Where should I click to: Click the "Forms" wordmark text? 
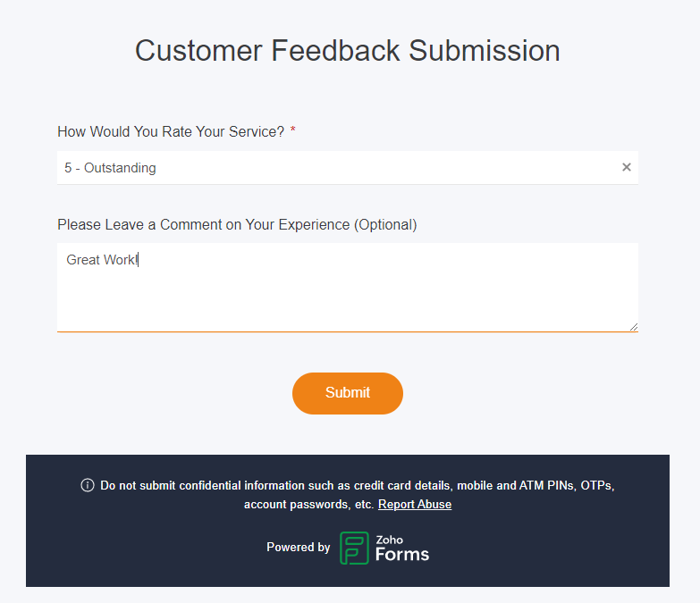(x=401, y=555)
